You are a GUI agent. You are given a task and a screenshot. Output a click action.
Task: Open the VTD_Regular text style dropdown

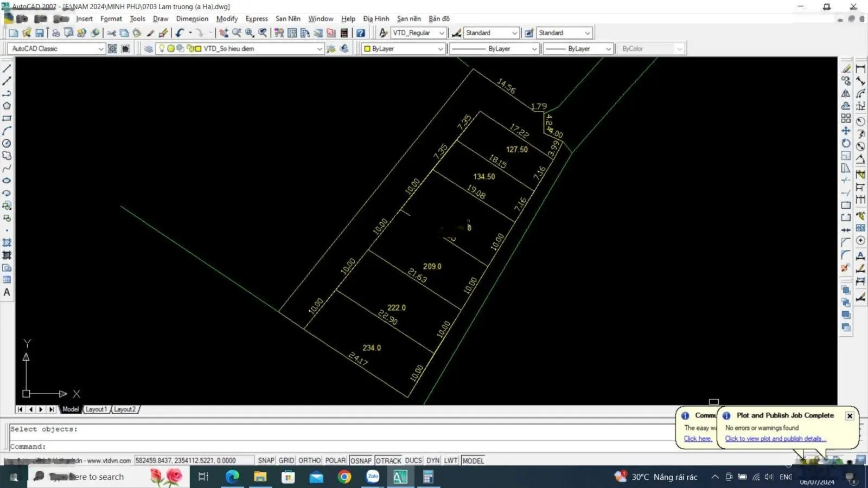441,33
